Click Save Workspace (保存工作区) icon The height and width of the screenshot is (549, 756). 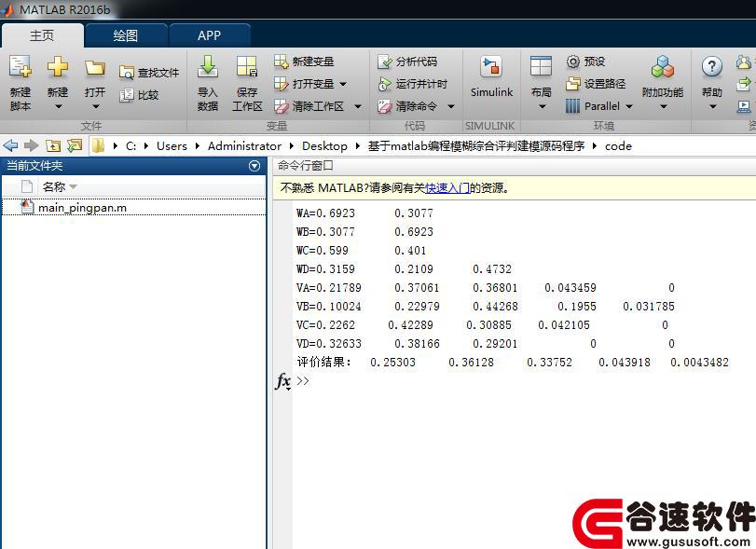point(247,66)
